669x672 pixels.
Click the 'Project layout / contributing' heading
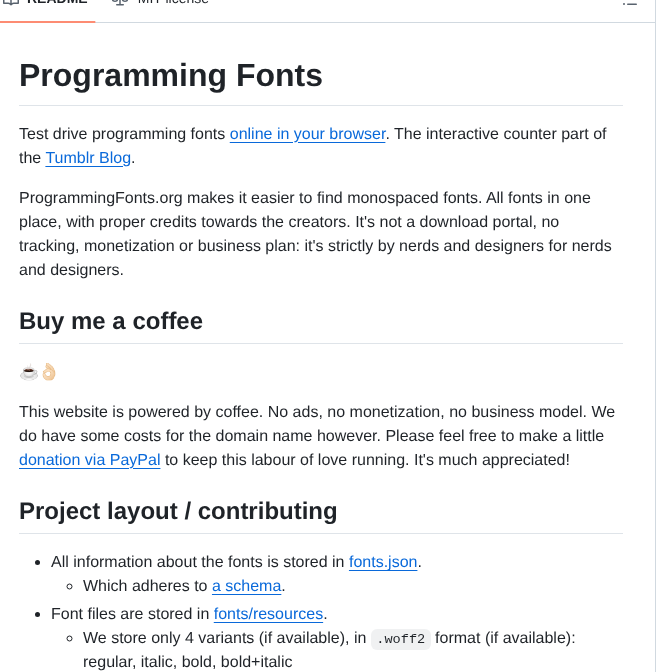178,511
